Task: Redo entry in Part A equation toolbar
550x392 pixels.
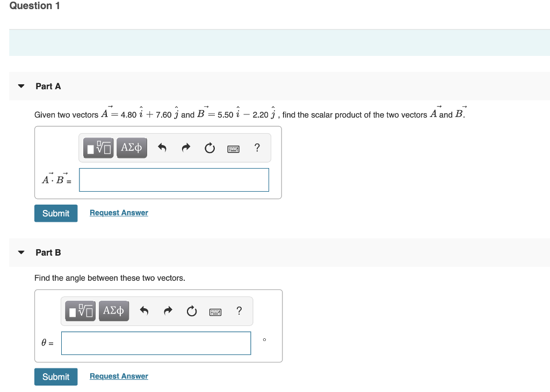Action: [186, 147]
